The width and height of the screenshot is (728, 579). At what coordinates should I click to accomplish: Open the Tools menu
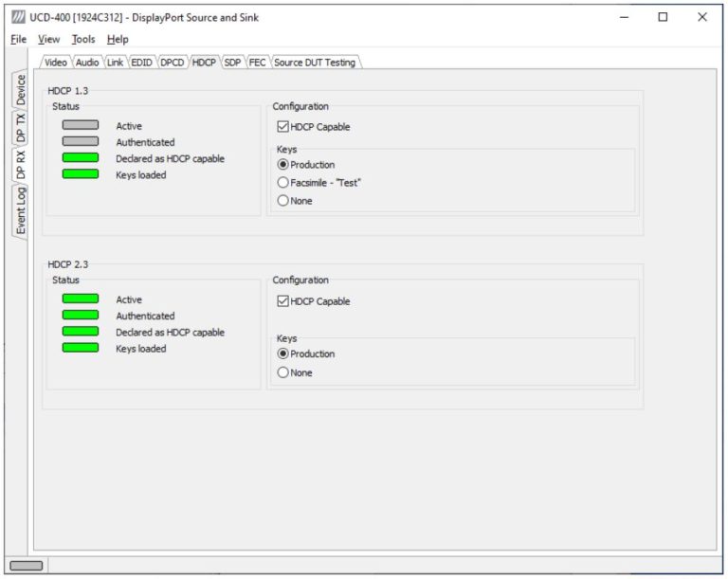(83, 39)
